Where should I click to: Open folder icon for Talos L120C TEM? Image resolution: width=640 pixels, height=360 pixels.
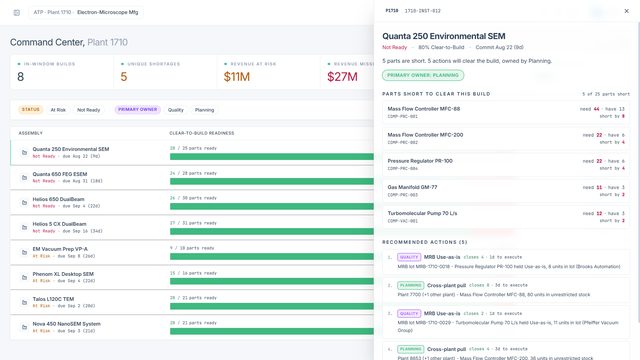24,302
